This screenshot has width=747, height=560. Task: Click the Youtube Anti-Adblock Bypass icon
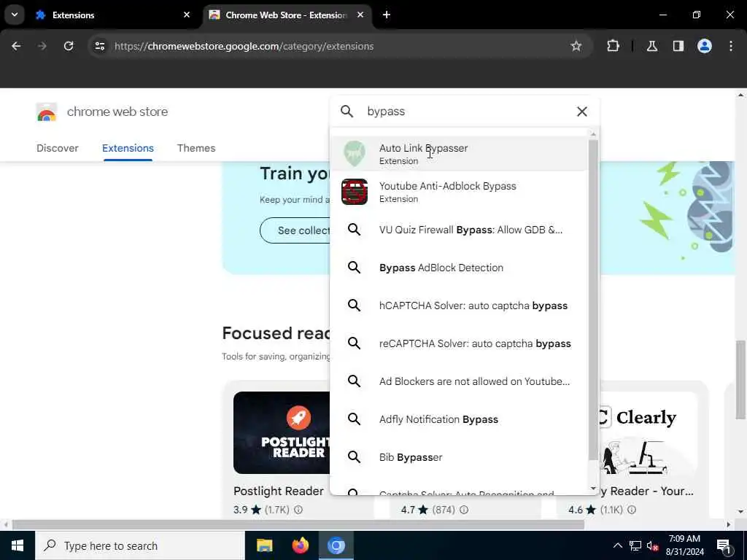point(355,192)
